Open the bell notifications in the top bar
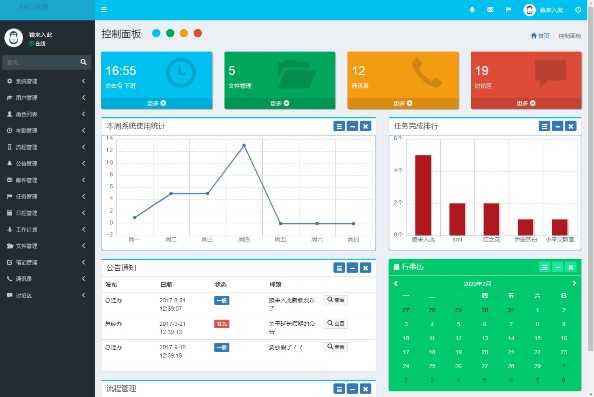 472,10
